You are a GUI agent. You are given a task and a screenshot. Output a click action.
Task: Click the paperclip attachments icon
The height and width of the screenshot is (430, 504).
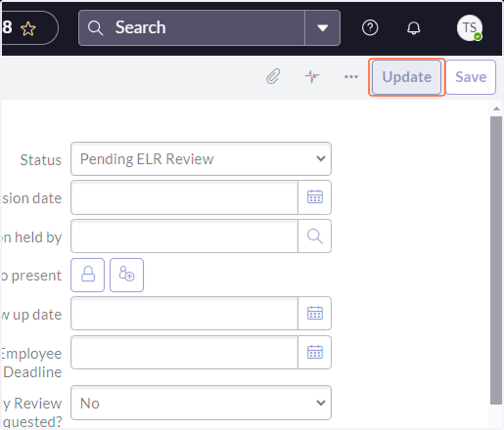[x=273, y=77]
